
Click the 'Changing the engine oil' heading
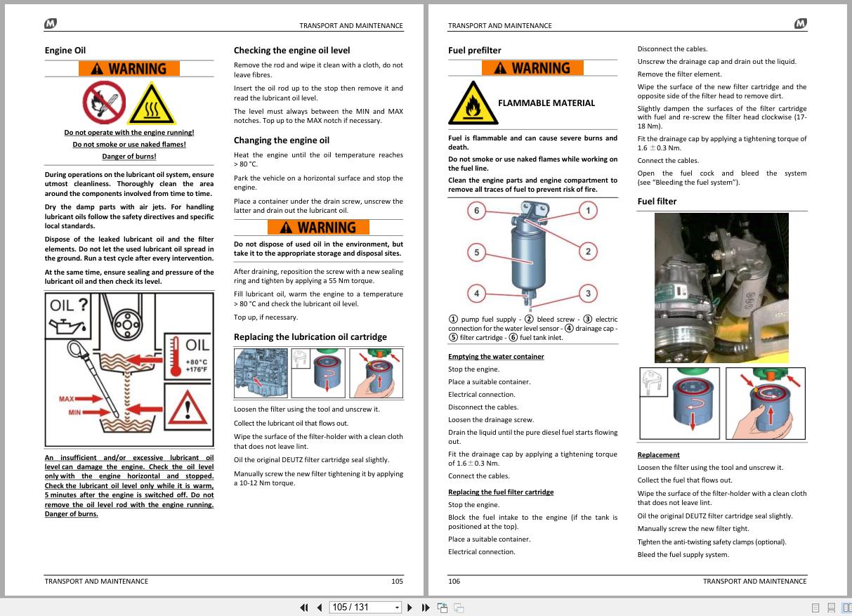tap(282, 140)
